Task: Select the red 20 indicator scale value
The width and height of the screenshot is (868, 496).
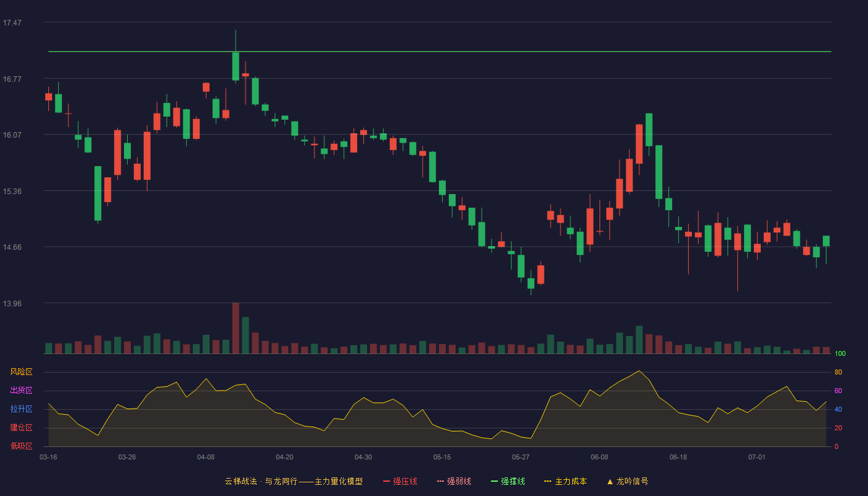Action: pos(838,428)
